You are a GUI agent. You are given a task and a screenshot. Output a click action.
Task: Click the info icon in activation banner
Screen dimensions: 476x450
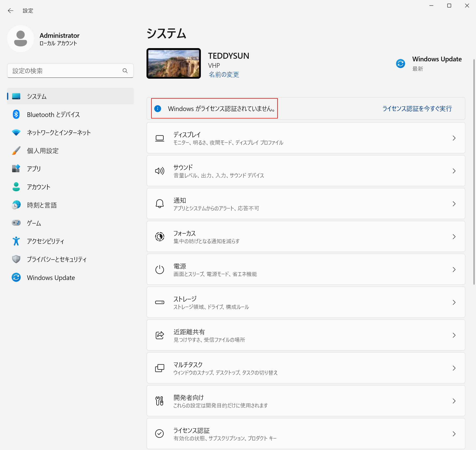point(158,109)
